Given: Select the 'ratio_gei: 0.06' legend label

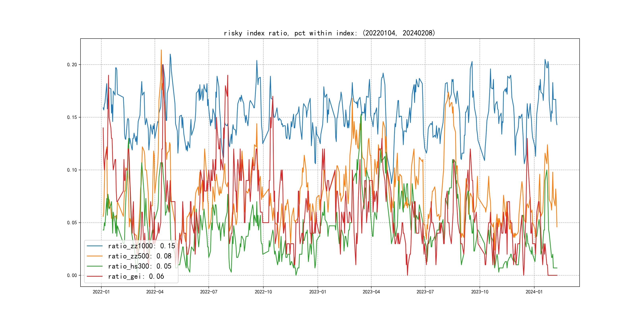Looking at the screenshot, I should pyautogui.click(x=136, y=276).
